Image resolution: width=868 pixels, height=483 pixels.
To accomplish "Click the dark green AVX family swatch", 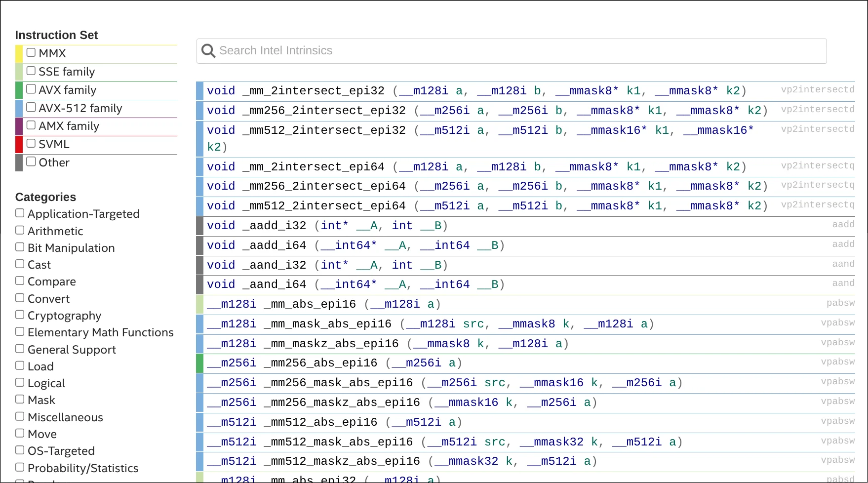I will 19,90.
